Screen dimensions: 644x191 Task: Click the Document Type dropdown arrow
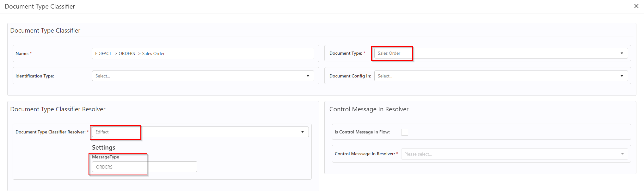point(622,53)
